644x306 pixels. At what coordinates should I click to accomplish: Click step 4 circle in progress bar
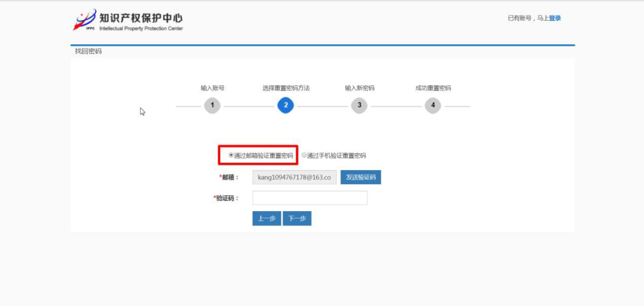pos(433,106)
